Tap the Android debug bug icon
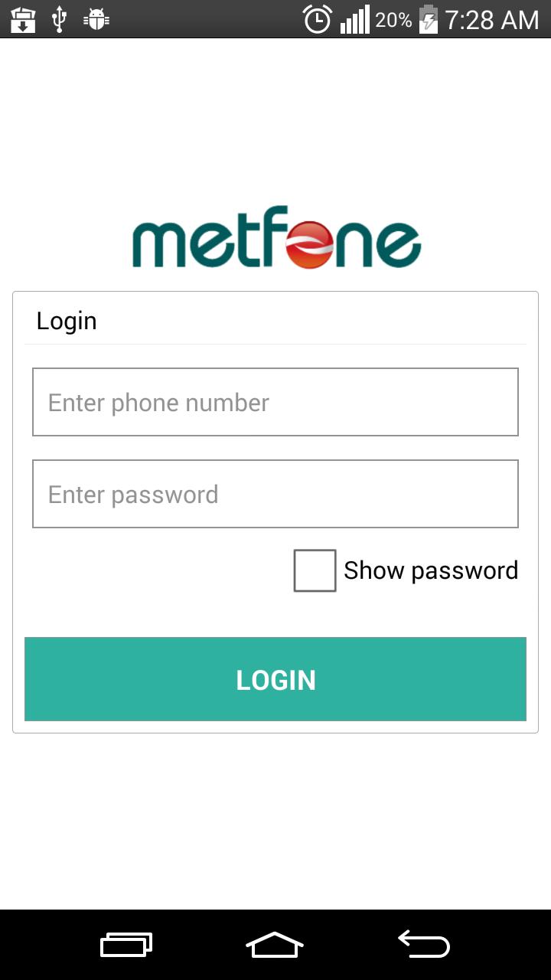Viewport: 551px width, 980px height. pos(96,19)
